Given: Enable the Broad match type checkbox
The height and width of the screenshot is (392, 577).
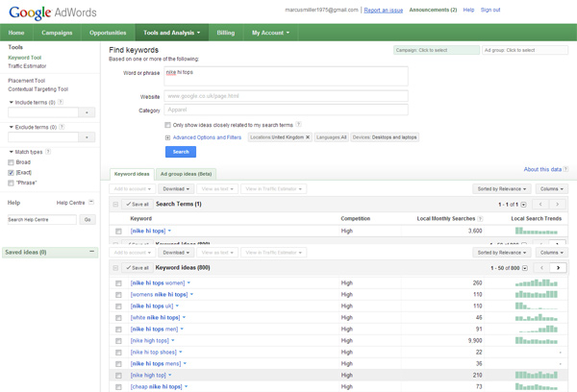Looking at the screenshot, I should tap(11, 162).
